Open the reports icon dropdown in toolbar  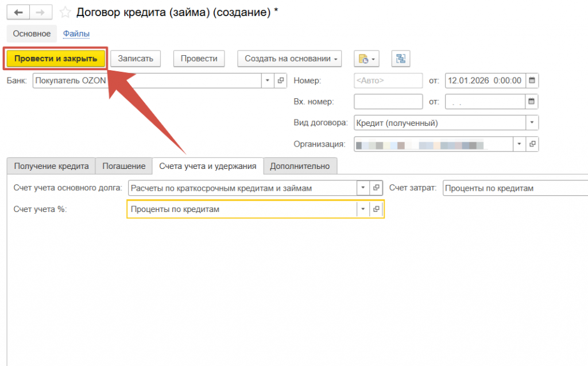point(366,59)
